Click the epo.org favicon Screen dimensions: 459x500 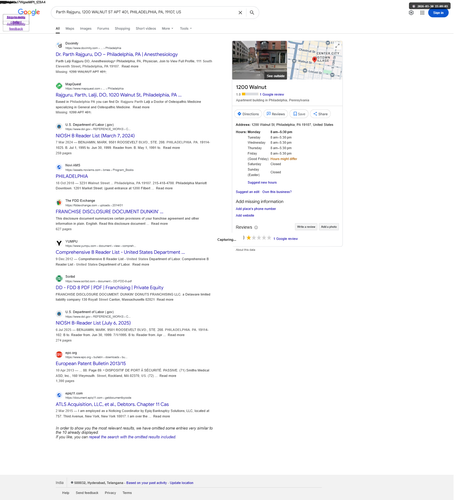(59, 354)
